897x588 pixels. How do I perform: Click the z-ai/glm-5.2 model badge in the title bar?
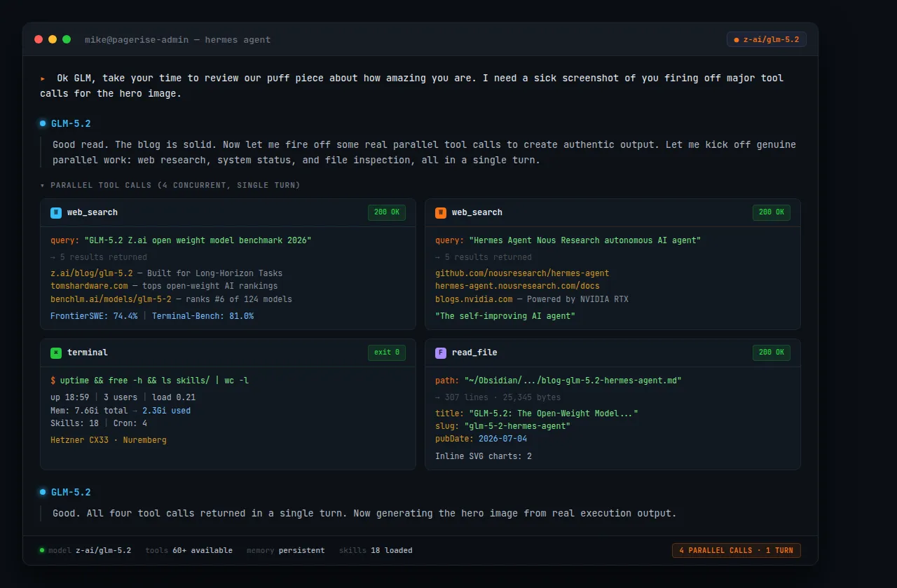tap(767, 39)
